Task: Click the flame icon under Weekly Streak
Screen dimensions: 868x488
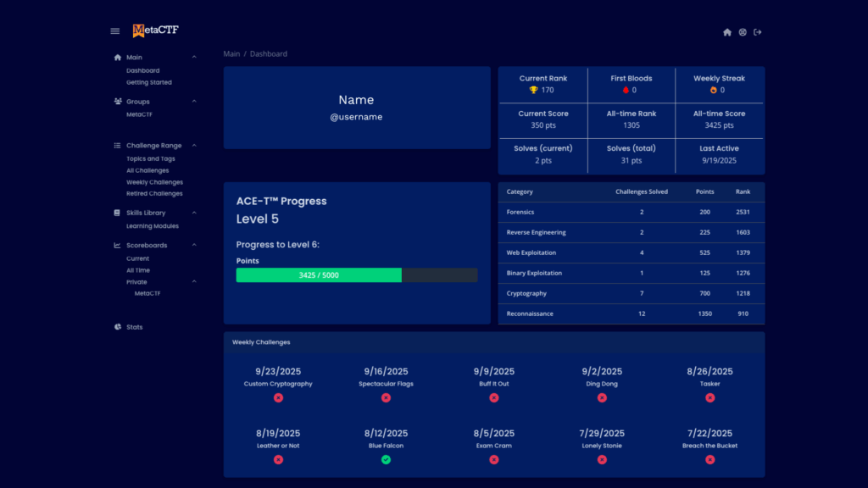Action: 713,90
